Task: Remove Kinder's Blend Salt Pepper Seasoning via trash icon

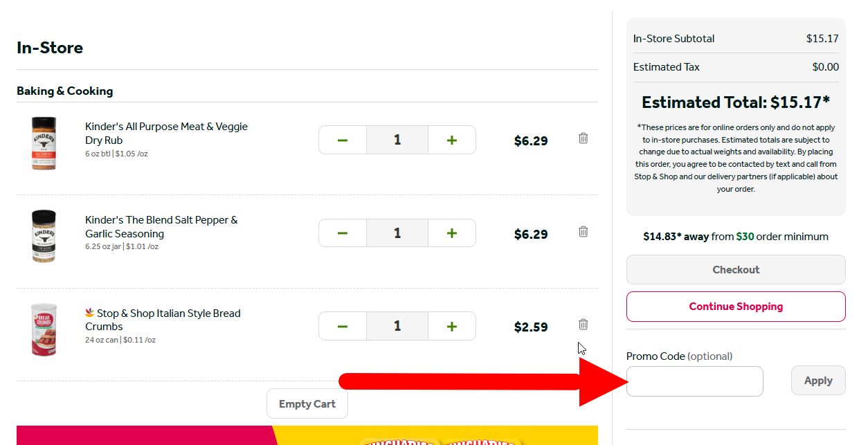Action: click(583, 231)
